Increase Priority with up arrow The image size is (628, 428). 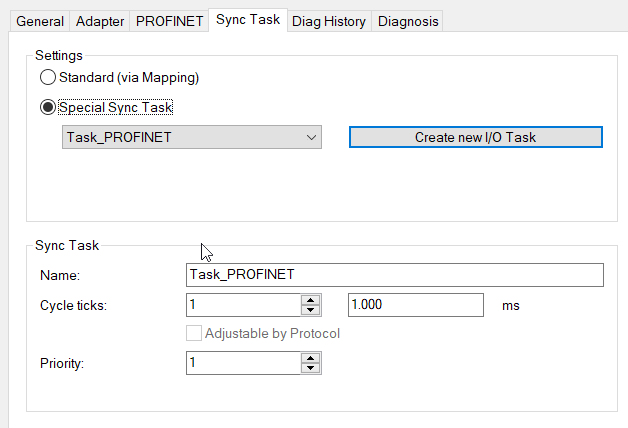point(311,357)
